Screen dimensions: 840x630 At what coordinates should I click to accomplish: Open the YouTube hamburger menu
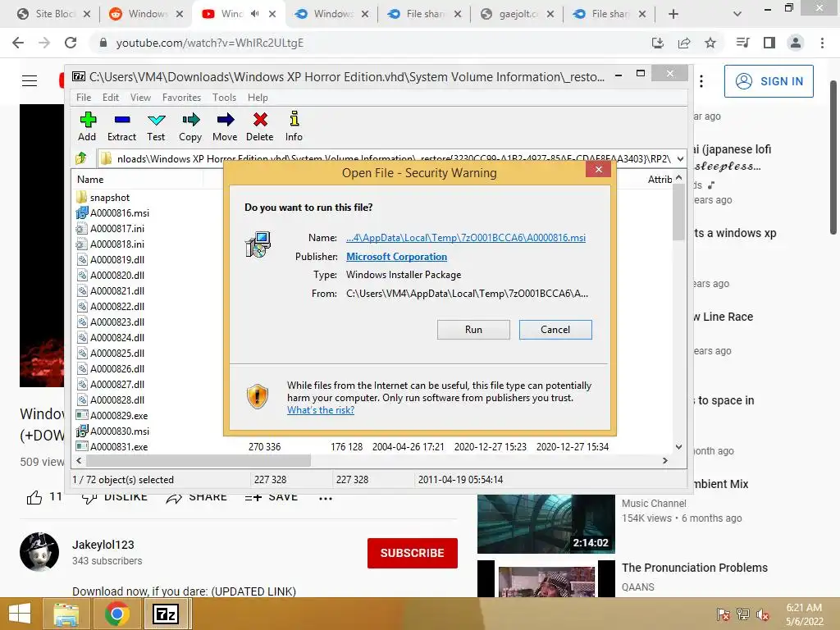tap(30, 81)
